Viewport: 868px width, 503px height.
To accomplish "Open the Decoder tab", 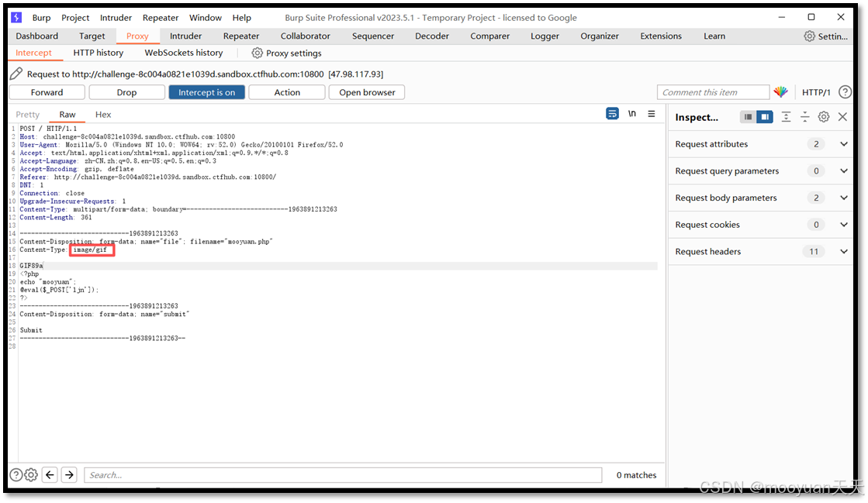I will click(432, 36).
